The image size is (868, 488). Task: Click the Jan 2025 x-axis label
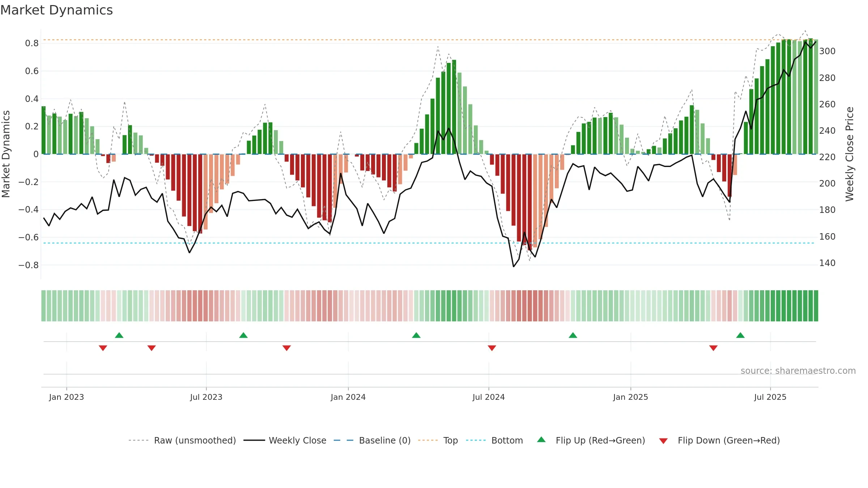(631, 397)
